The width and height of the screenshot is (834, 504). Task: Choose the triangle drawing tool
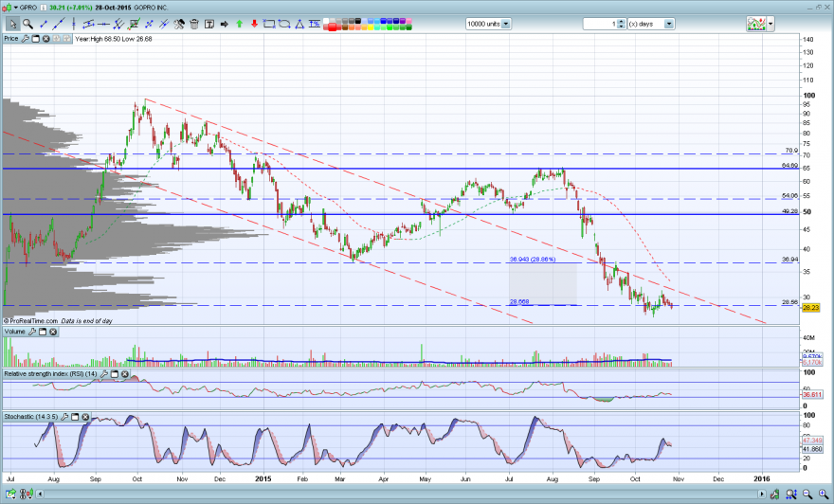click(x=299, y=24)
